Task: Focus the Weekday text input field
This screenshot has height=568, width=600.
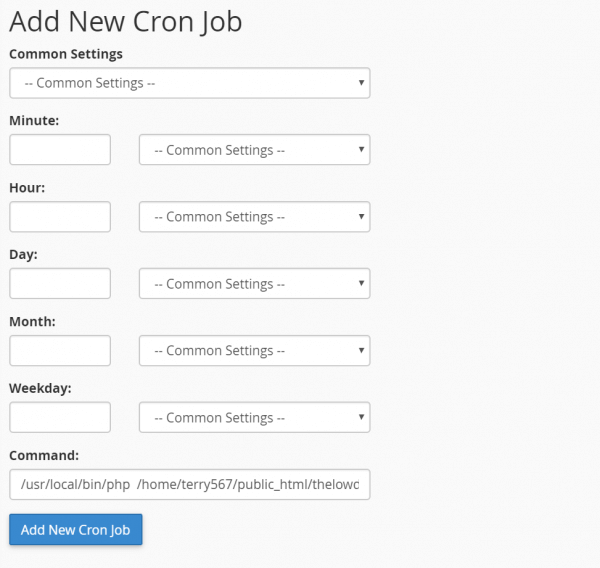Action: 60,417
